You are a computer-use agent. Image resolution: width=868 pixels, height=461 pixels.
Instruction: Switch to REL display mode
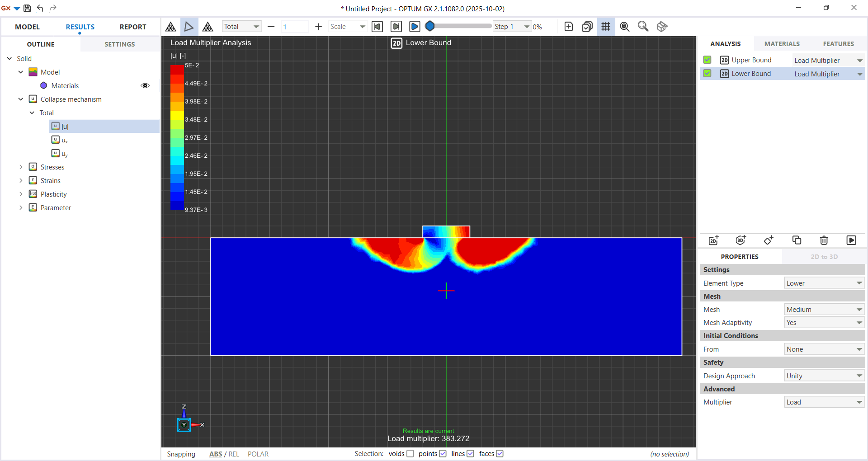235,454
